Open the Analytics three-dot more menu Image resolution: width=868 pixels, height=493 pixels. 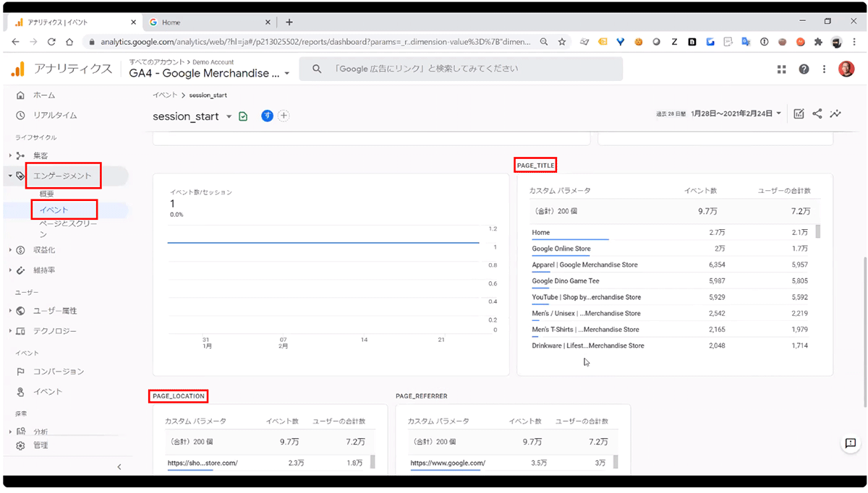point(824,69)
